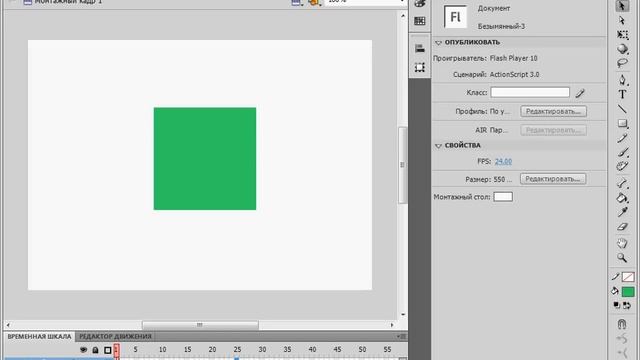
Task: Select the Paint Bucket tool
Action: pyautogui.click(x=622, y=198)
